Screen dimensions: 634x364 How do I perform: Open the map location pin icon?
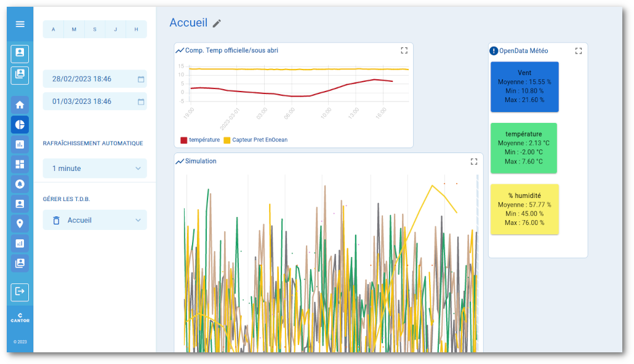tap(20, 223)
